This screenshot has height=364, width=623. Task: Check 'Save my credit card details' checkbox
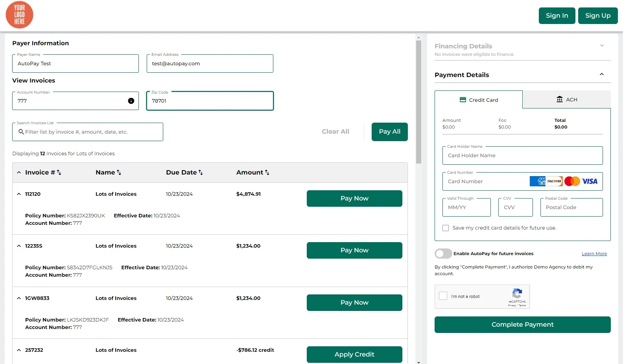(x=446, y=228)
